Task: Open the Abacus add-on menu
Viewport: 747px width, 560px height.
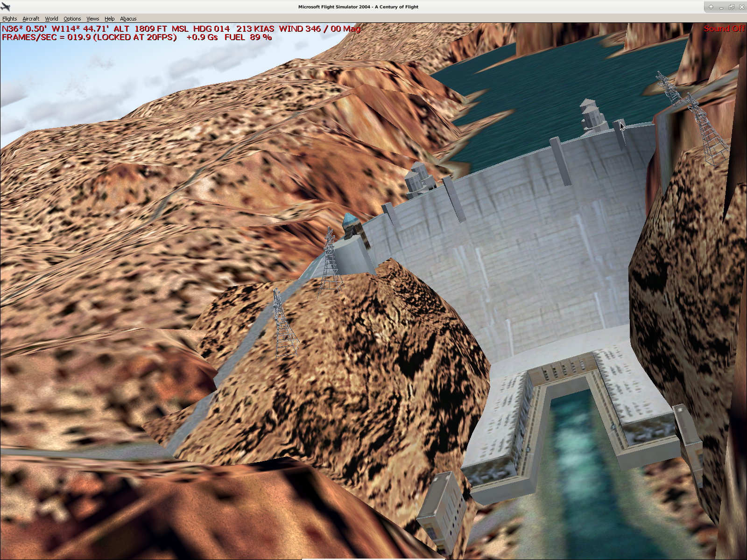Action: tap(128, 19)
